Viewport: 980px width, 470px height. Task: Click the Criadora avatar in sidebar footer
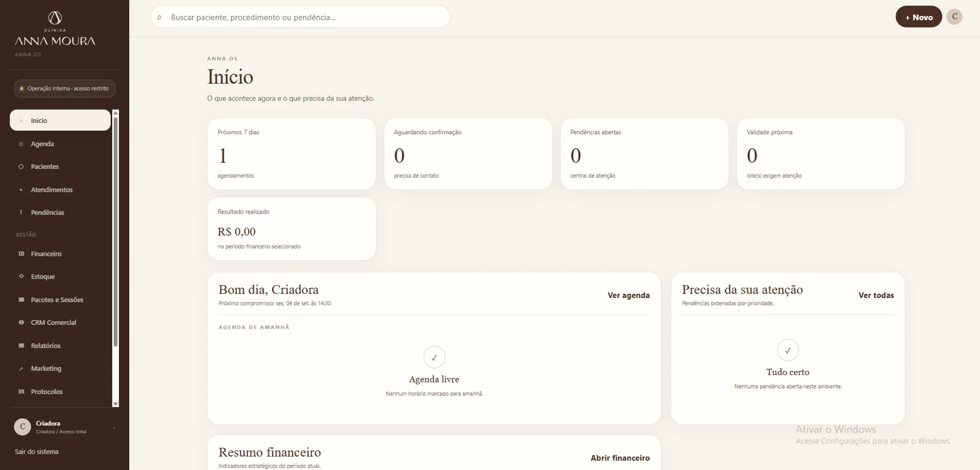tap(23, 427)
